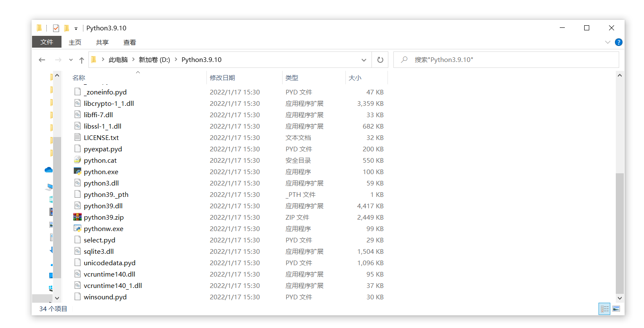644x328 pixels.
Task: Click the New Folder icon in title bar
Action: coord(67,28)
